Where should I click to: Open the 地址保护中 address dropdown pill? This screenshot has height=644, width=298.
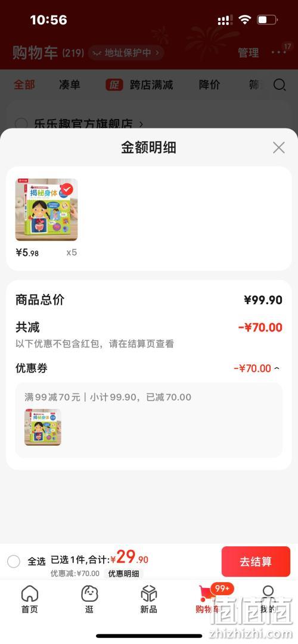[x=126, y=52]
